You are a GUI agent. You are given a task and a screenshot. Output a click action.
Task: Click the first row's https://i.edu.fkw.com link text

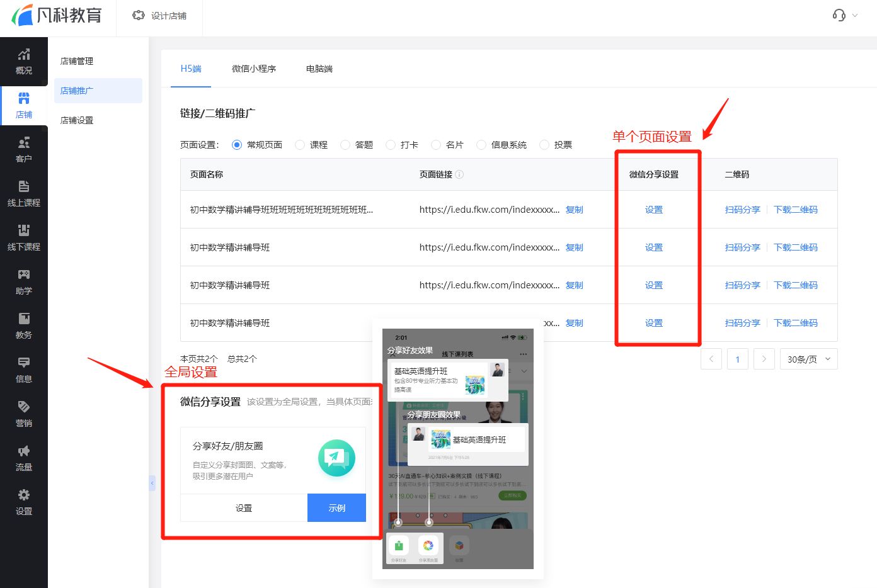pyautogui.click(x=490, y=210)
